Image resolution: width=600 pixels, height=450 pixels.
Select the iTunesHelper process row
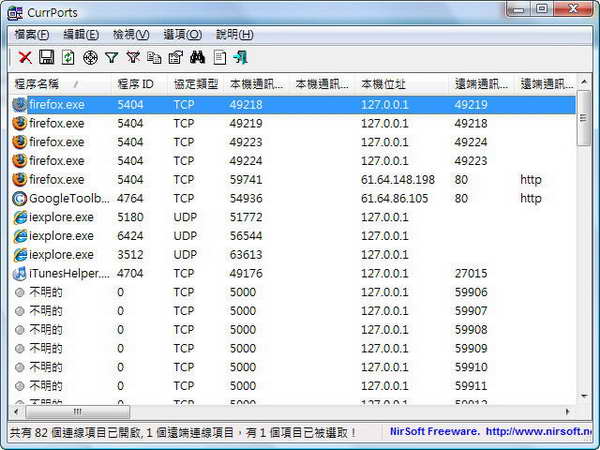(70, 273)
